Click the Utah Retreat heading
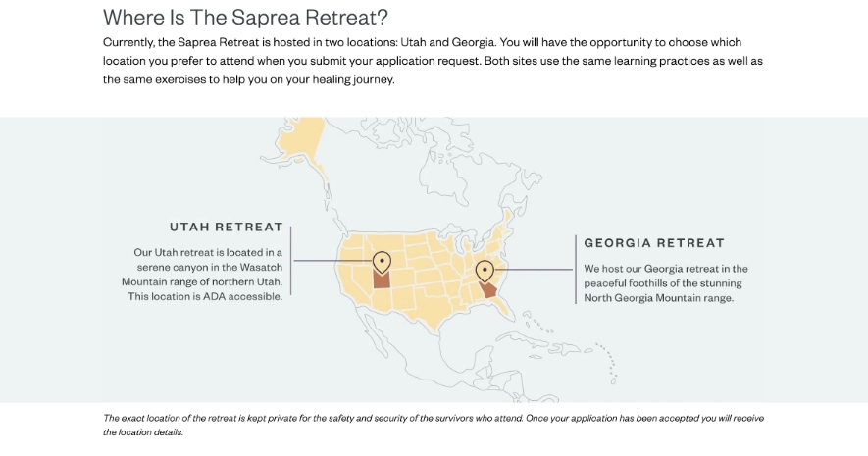 tap(227, 227)
